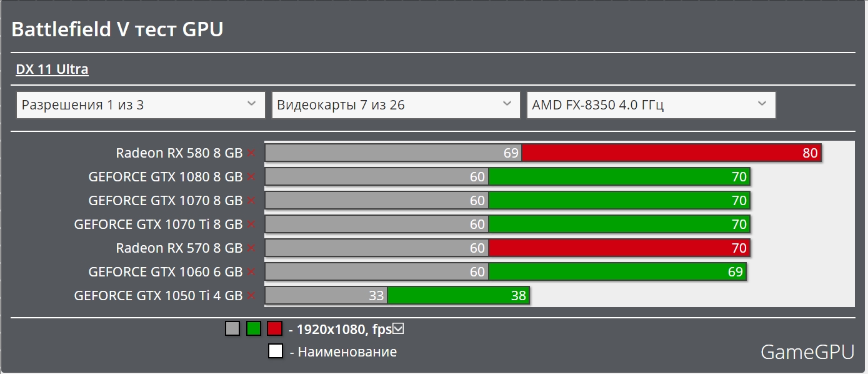Click the gray legend swatch

click(x=232, y=328)
